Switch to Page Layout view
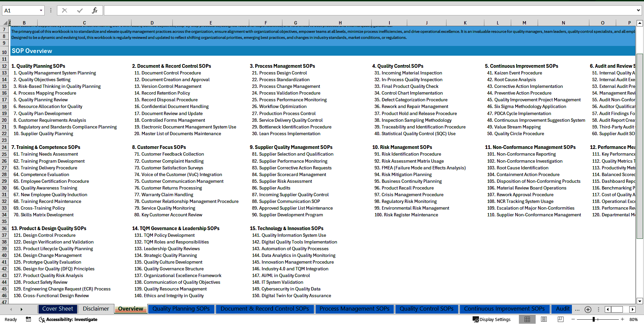 (544, 319)
